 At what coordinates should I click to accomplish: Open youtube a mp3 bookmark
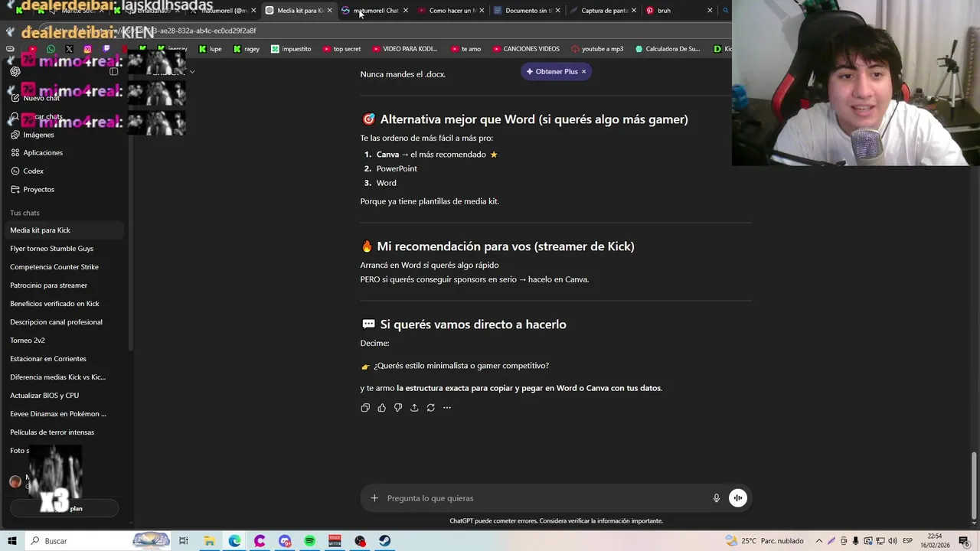coord(597,49)
